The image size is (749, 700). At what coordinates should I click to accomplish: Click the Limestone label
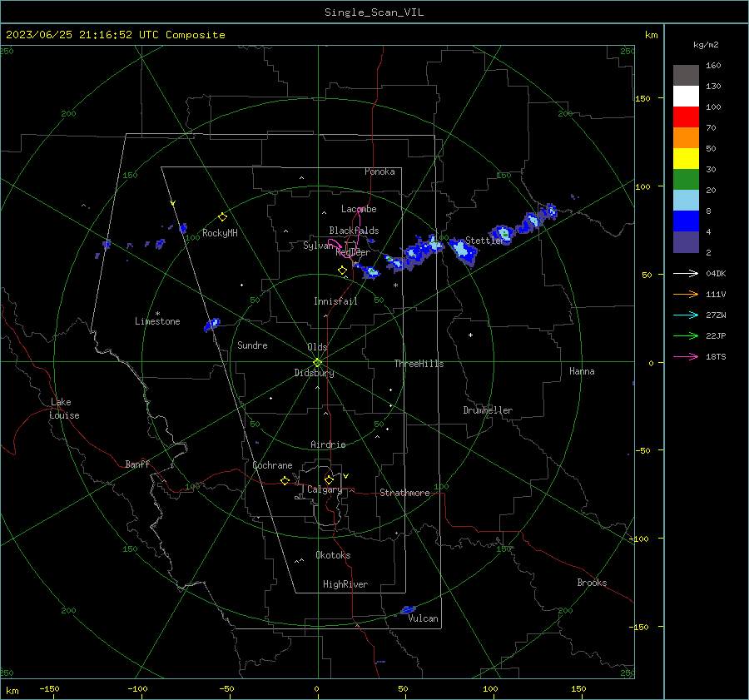coord(157,321)
